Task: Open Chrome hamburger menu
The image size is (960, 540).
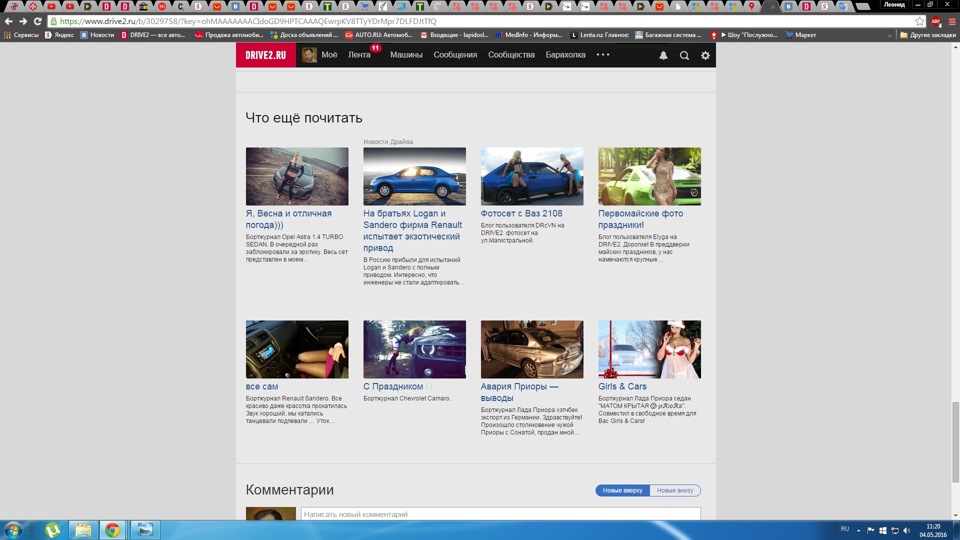Action: click(x=951, y=21)
